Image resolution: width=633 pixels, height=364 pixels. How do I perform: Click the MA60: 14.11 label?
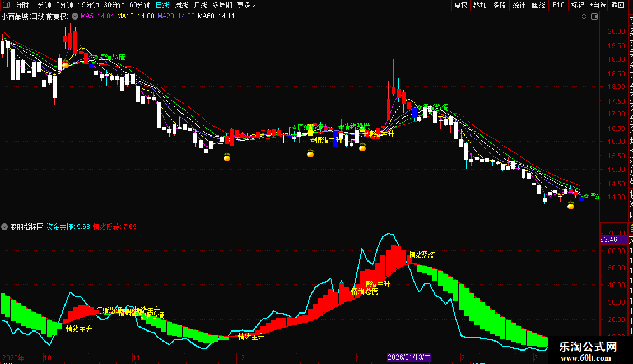216,17
